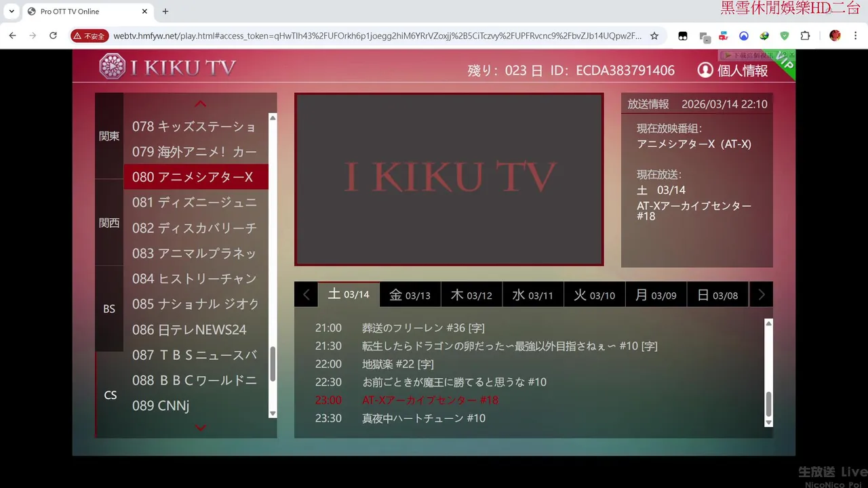The width and height of the screenshot is (868, 488).
Task: Play channel 089 CNNj
Action: tap(196, 405)
